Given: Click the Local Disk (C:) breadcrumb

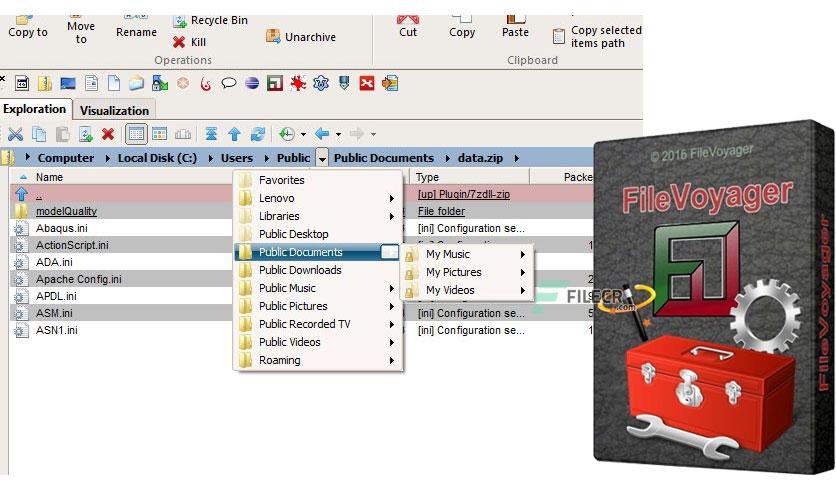Looking at the screenshot, I should coord(157,158).
